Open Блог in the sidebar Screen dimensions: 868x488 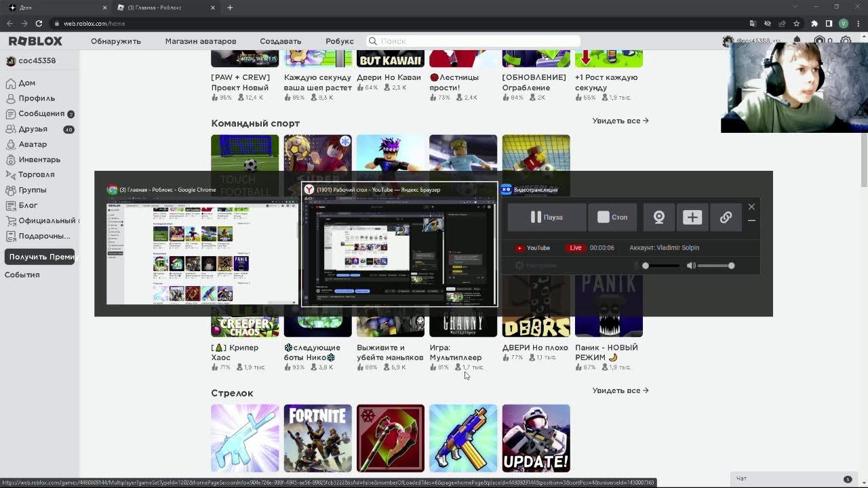pyautogui.click(x=22, y=205)
